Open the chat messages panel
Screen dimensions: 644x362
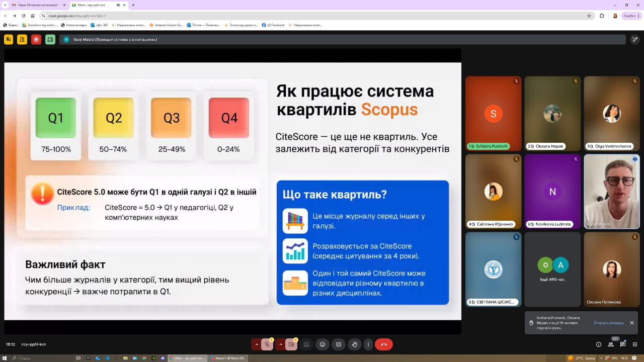[623, 344]
